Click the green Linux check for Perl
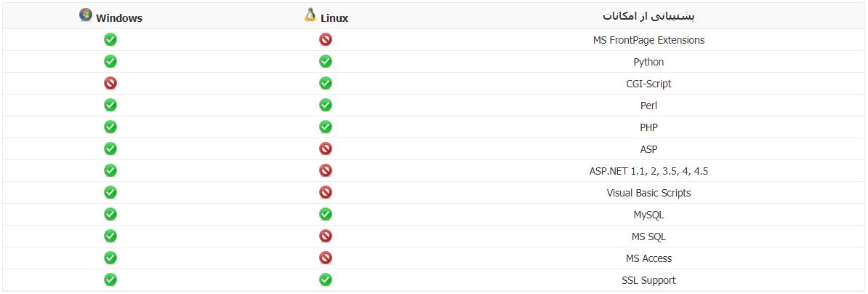 coord(326,105)
